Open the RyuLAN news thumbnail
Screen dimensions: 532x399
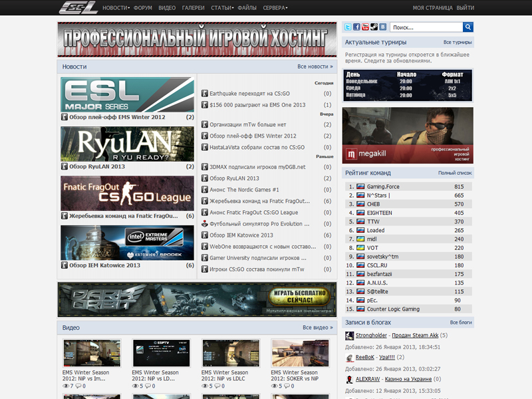point(127,144)
